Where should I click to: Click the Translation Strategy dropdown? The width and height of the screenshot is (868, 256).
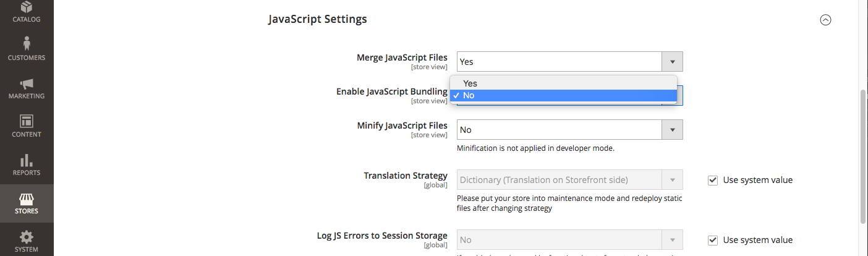(x=569, y=181)
